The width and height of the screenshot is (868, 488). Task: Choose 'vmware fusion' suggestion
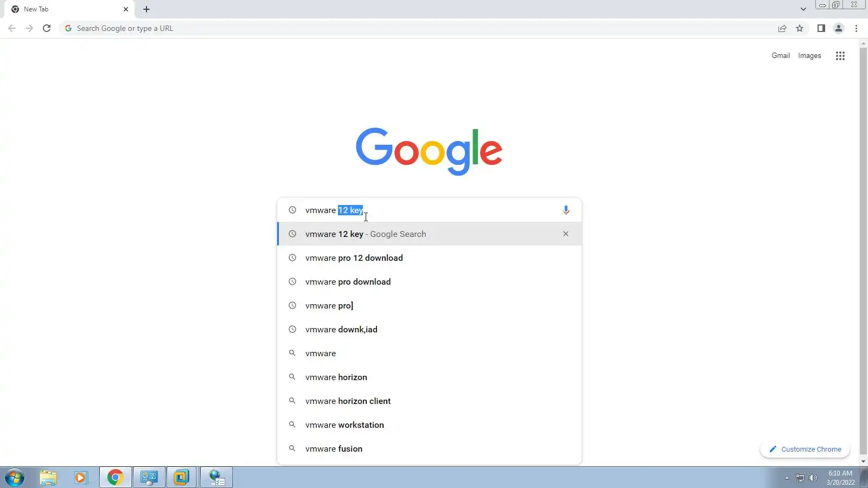pyautogui.click(x=429, y=448)
